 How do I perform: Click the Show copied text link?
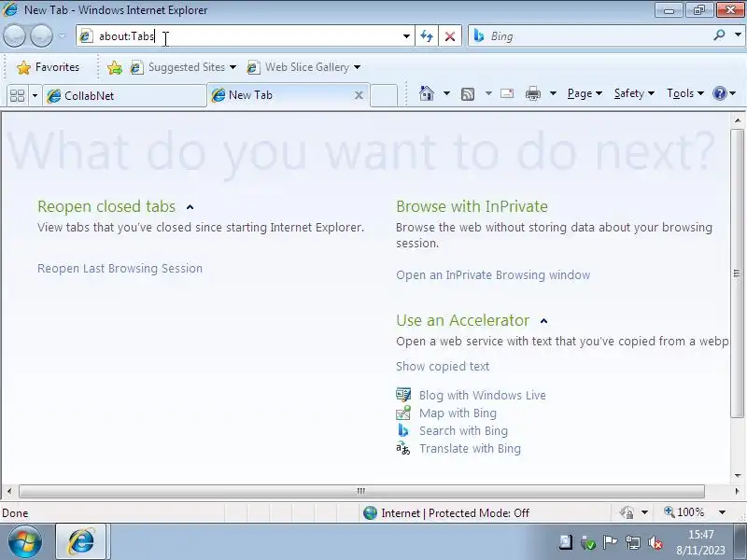point(443,366)
